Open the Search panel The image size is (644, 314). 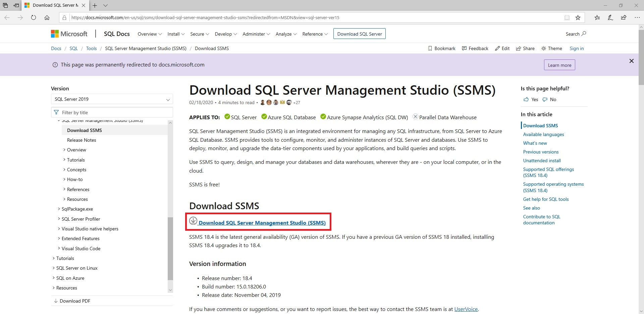tap(576, 34)
